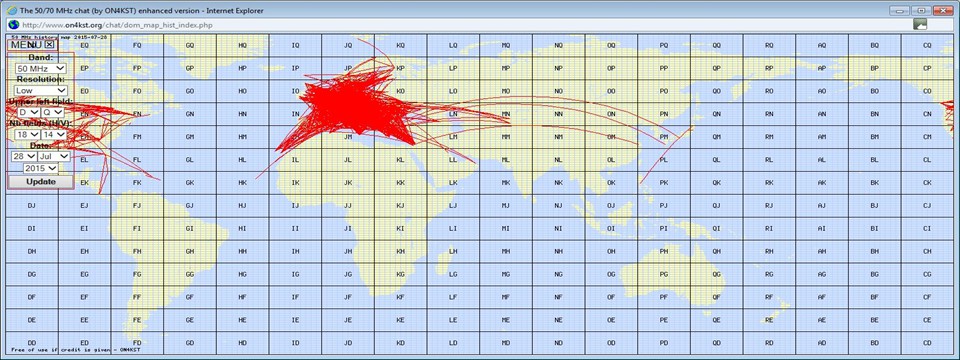The image size is (960, 360).
Task: Click the MENU label in the panel
Action: coord(26,45)
